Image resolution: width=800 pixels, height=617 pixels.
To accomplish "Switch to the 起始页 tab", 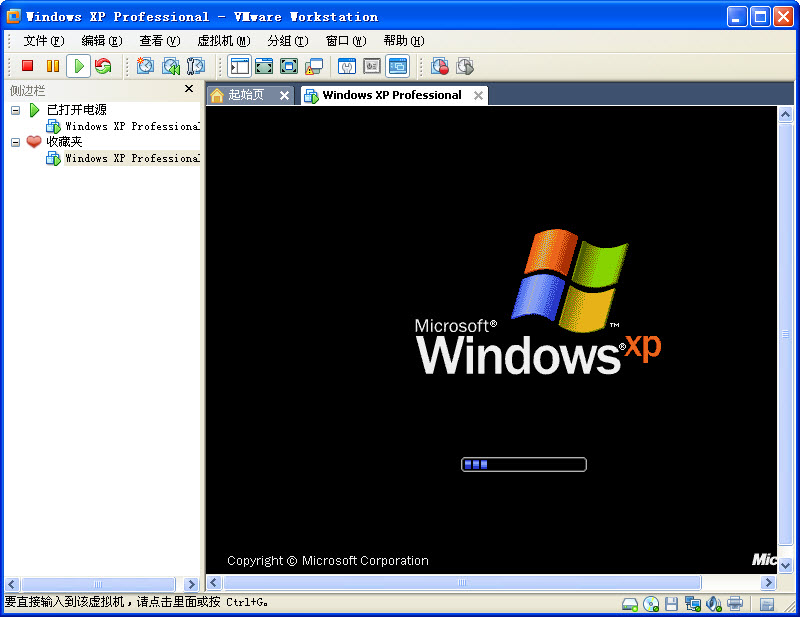I will (x=247, y=95).
